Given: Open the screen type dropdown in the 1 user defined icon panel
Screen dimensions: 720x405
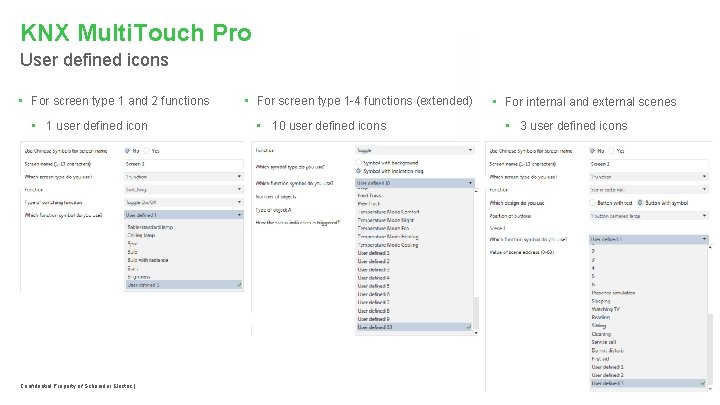Looking at the screenshot, I should click(184, 177).
